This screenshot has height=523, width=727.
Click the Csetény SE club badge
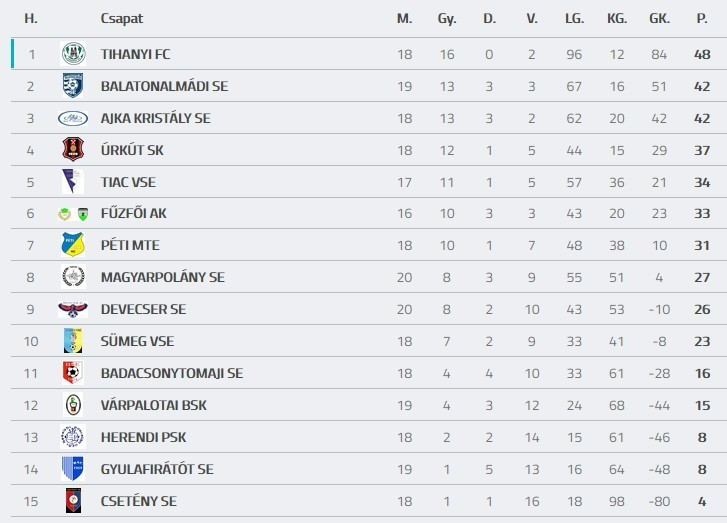[73, 501]
